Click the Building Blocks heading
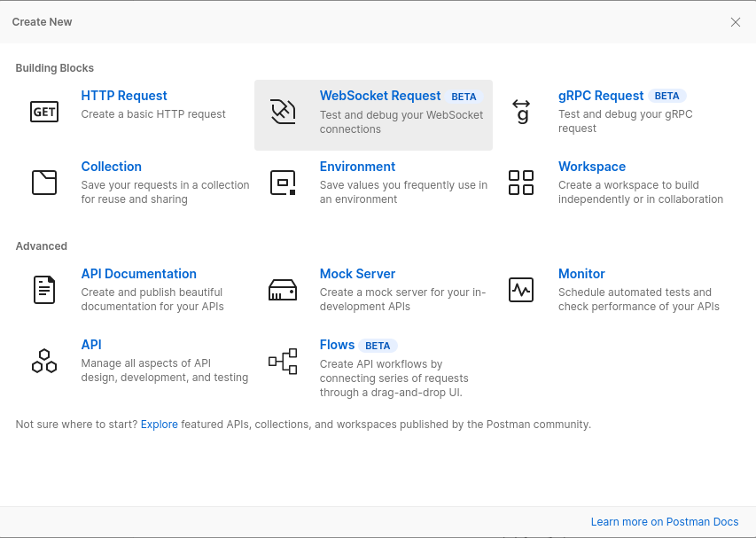Viewport: 756px width, 538px height. 54,68
